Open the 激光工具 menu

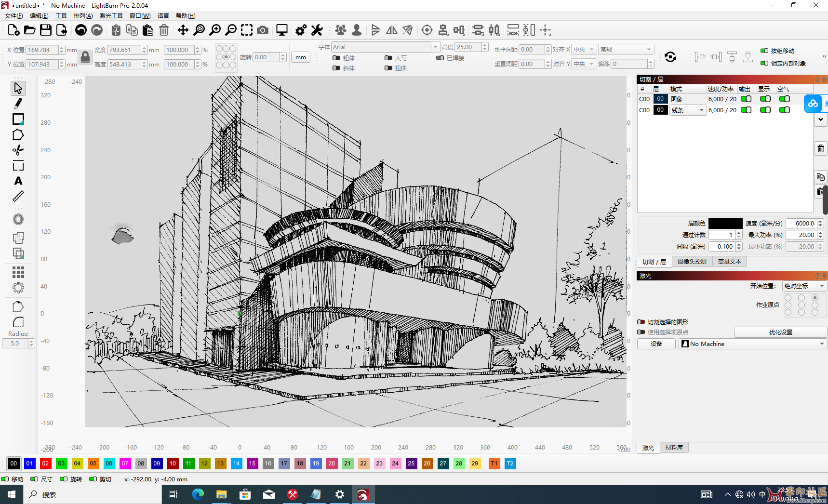click(111, 16)
